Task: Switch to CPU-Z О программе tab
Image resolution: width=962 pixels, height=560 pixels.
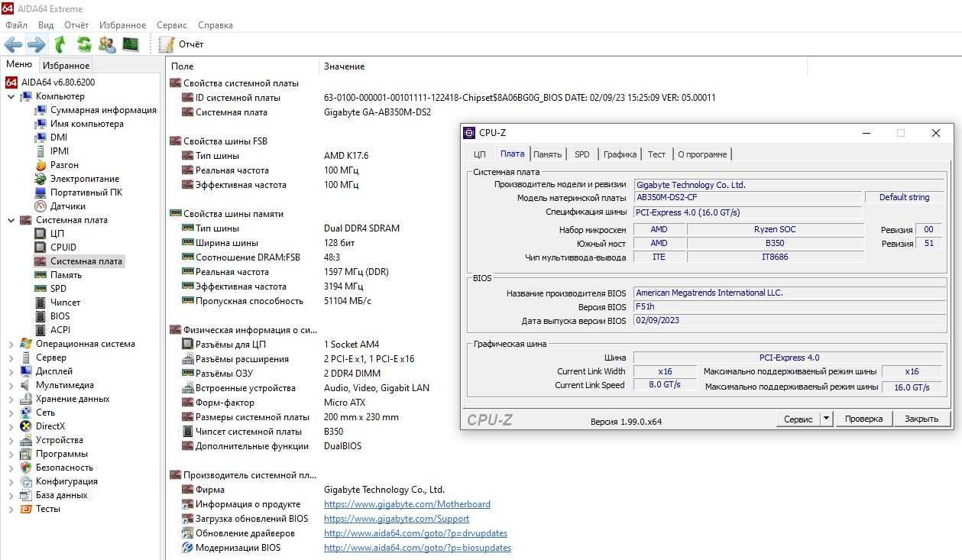Action: click(x=702, y=154)
